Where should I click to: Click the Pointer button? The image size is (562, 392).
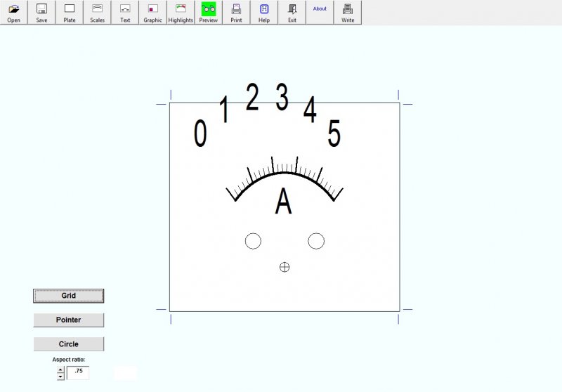pos(68,320)
